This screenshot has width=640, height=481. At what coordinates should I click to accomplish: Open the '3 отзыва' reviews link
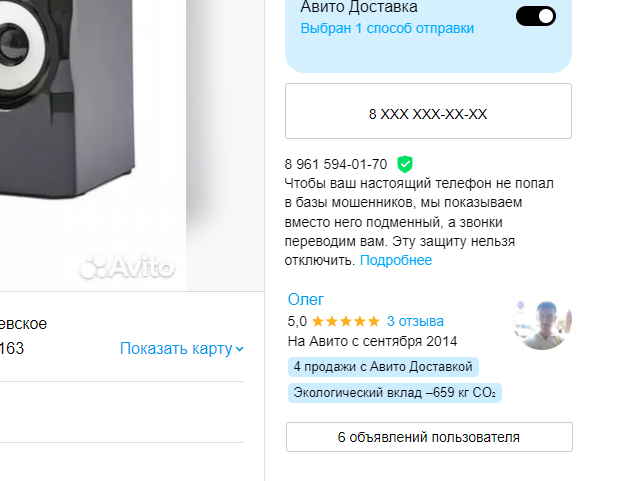point(415,321)
